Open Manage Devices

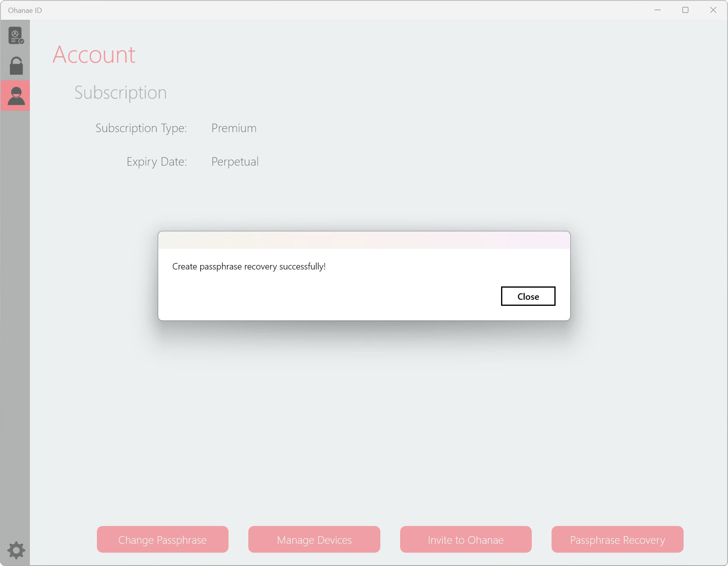[x=314, y=539]
